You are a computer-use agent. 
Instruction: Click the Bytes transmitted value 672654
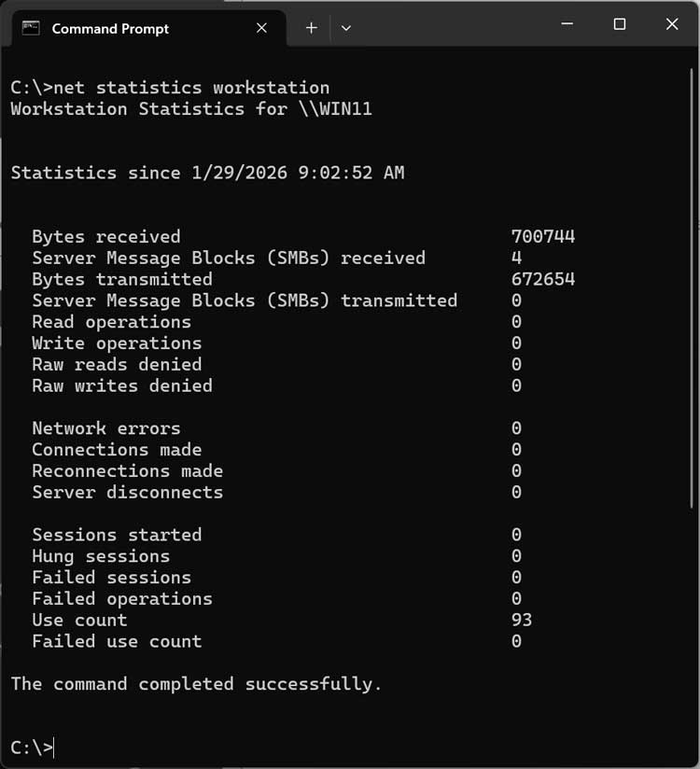544,279
